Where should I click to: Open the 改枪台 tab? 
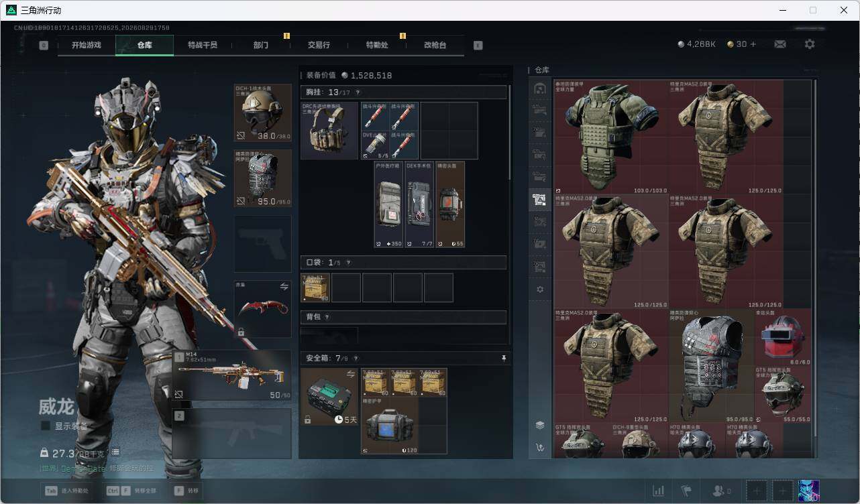pyautogui.click(x=435, y=46)
